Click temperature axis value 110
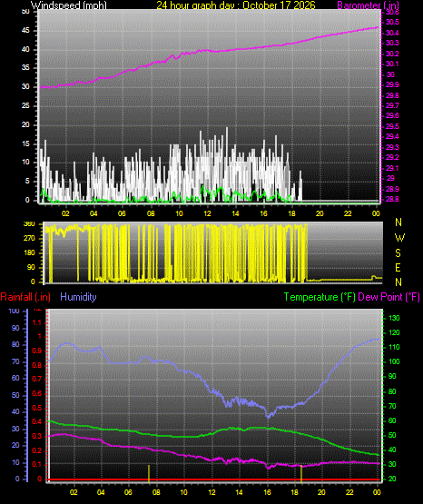The image size is (423, 504). point(394,347)
